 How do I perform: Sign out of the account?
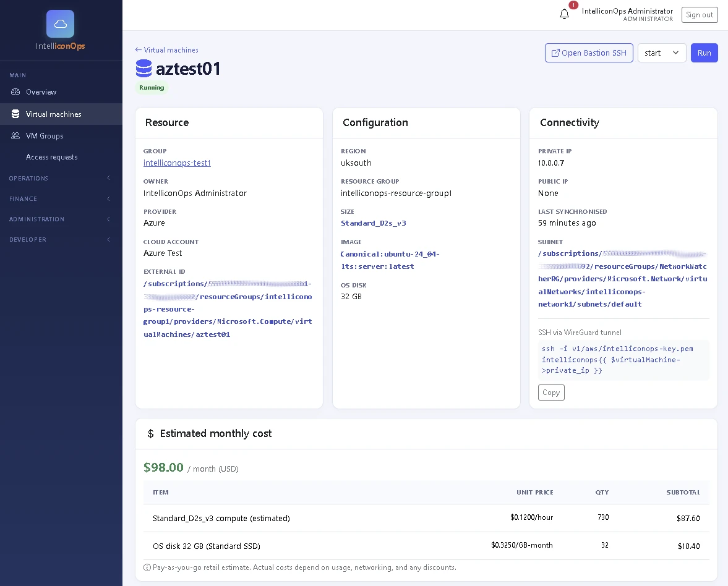point(699,15)
